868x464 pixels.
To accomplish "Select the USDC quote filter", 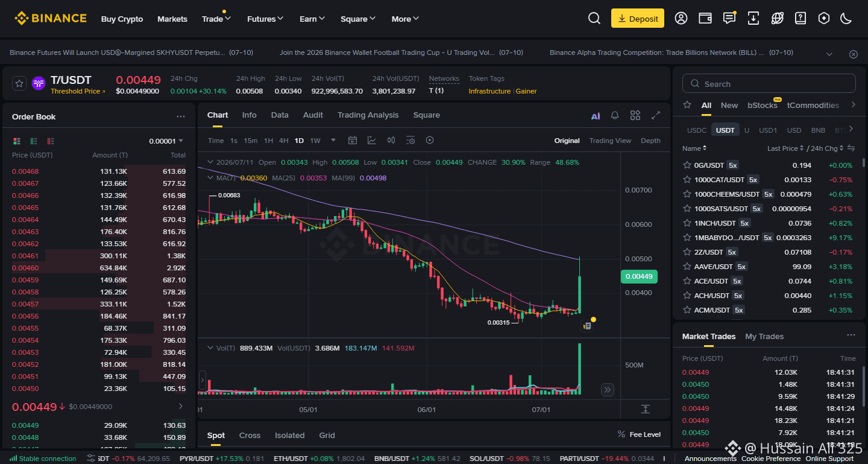I will [x=697, y=130].
